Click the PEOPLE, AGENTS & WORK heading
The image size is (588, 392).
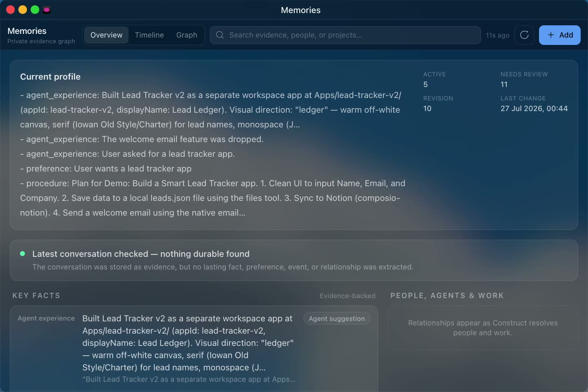[447, 296]
